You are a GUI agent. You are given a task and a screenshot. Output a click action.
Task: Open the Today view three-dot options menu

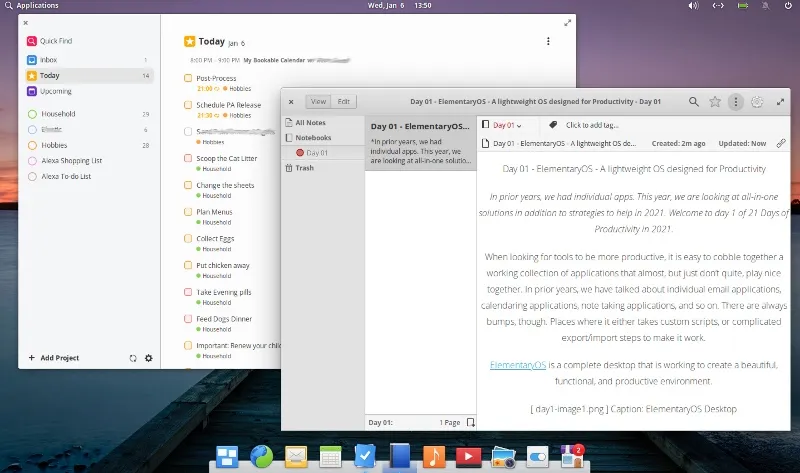[x=548, y=41]
